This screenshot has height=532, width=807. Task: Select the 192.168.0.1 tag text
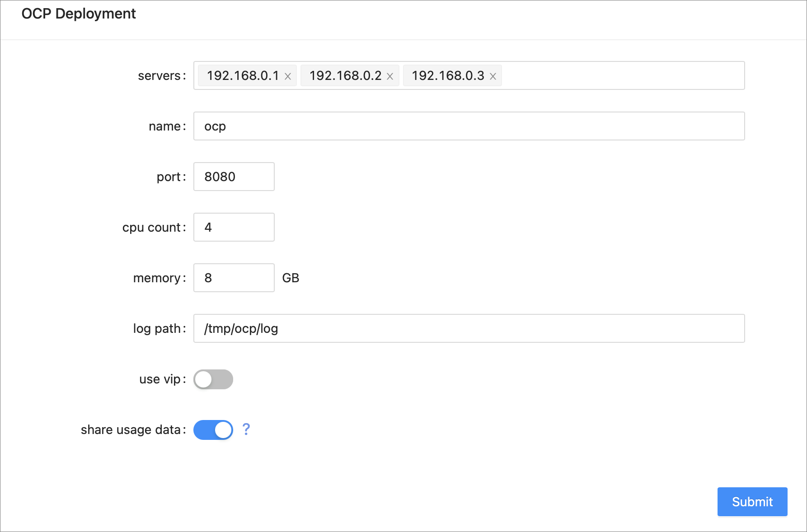(x=243, y=75)
